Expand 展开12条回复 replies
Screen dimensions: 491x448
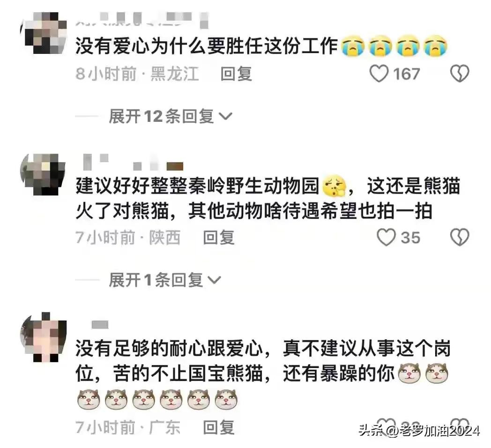[x=171, y=117]
